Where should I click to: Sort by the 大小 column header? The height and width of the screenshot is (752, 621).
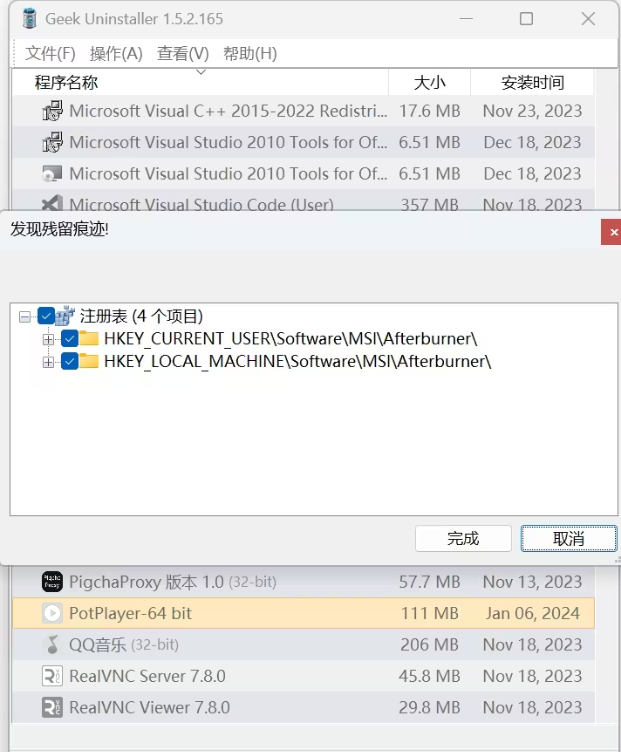click(x=429, y=82)
